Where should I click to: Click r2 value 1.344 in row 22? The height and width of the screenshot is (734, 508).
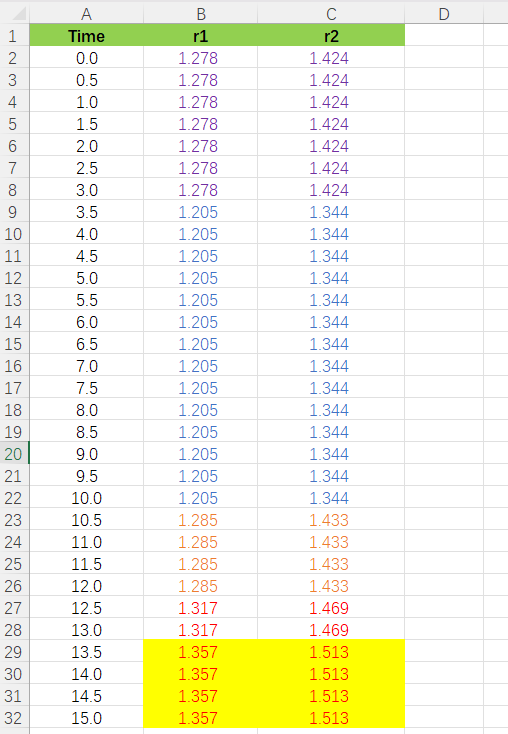pos(331,498)
